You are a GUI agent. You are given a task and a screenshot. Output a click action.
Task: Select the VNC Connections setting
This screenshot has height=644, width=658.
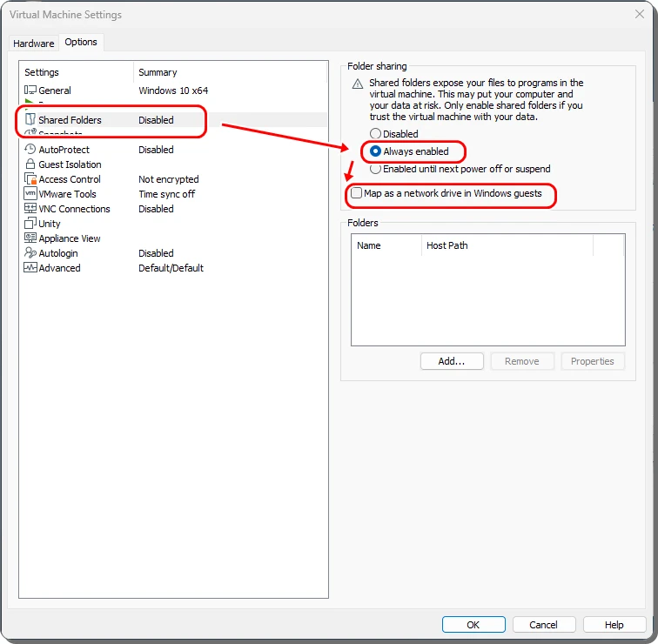74,209
